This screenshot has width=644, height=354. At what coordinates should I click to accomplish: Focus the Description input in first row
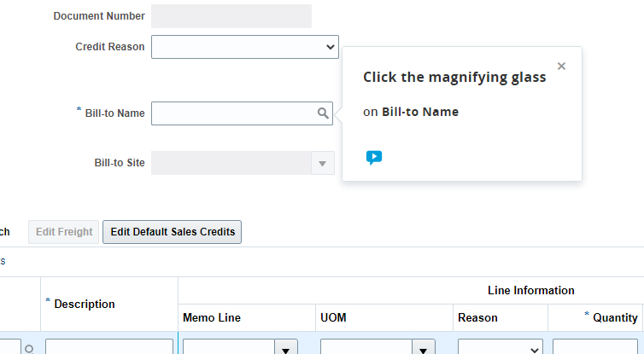tap(109, 347)
